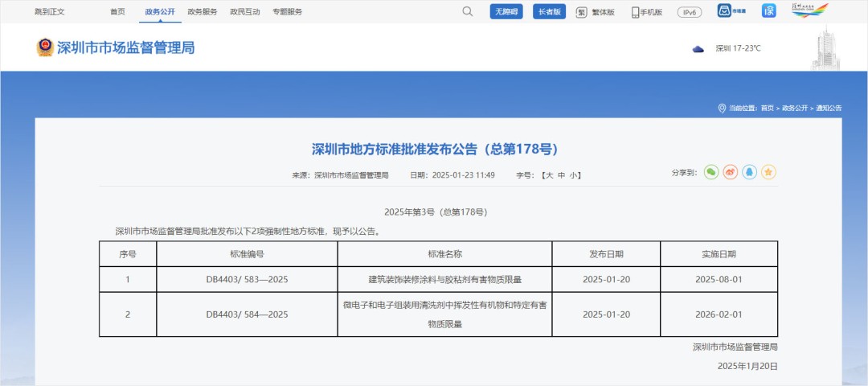The image size is (868, 386).
Task: Share article to Weibo
Action: (730, 172)
